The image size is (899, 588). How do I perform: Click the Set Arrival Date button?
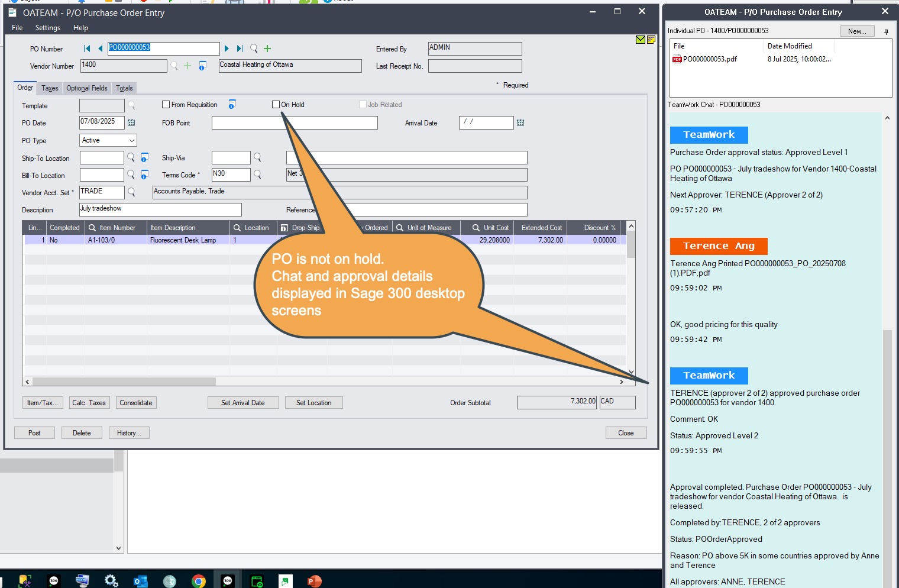tap(243, 403)
